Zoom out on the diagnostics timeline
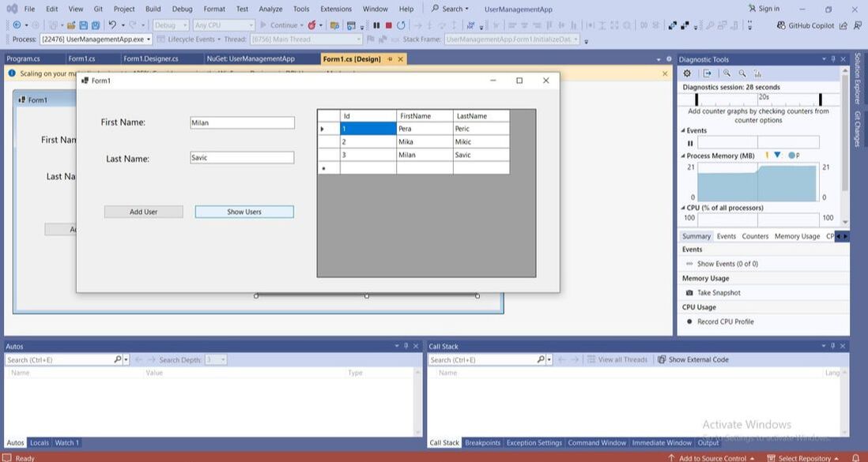The width and height of the screenshot is (868, 462). 742,73
